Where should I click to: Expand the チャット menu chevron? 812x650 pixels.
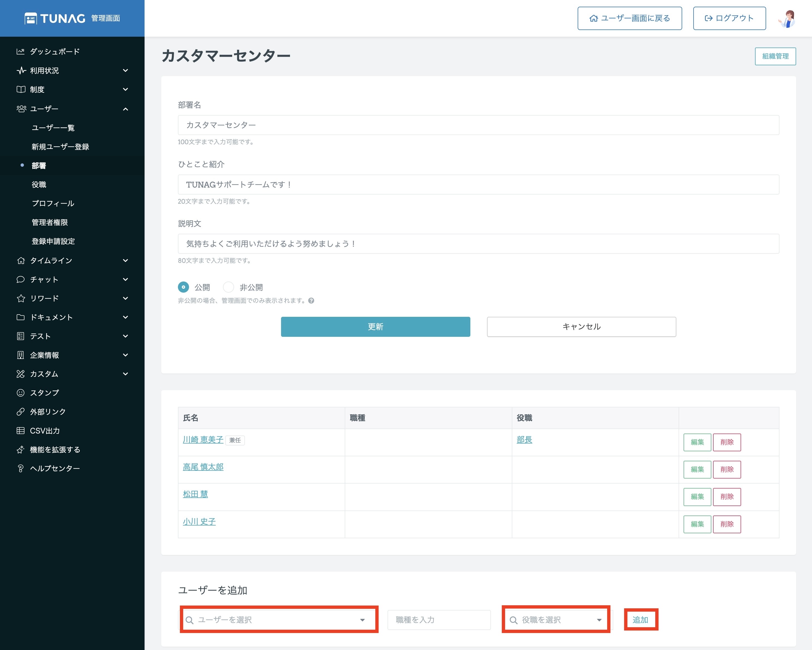126,280
